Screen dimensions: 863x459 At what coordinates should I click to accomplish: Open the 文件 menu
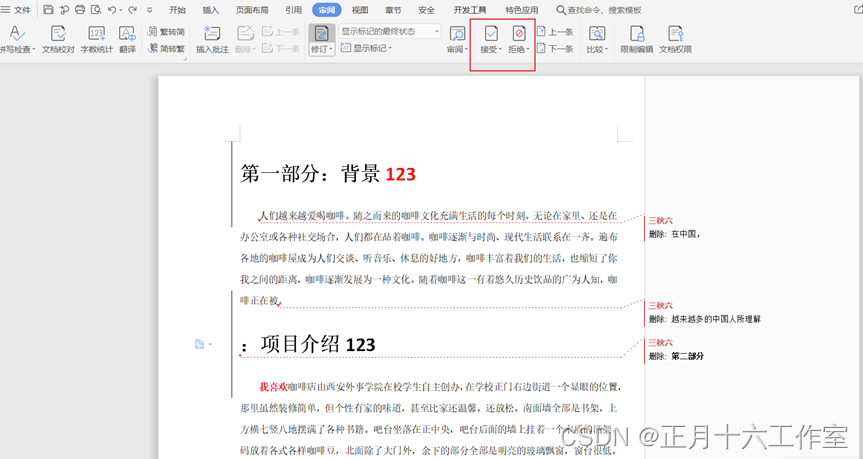click(16, 9)
